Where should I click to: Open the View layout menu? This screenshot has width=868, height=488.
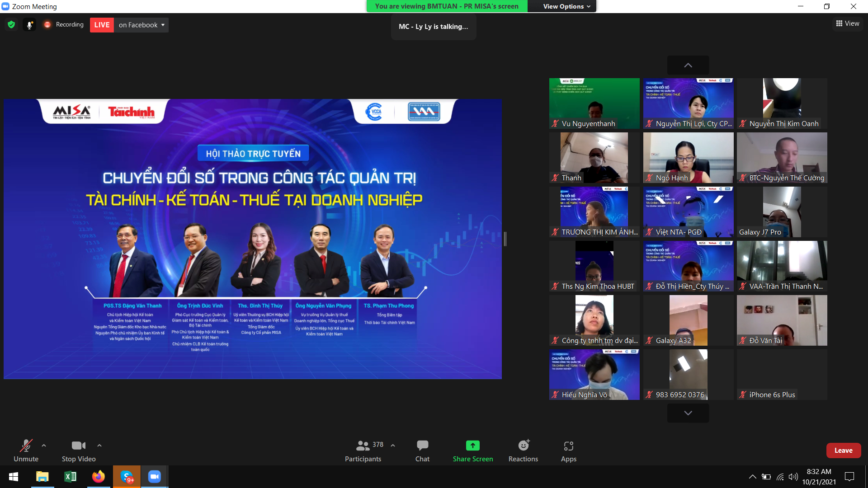[x=847, y=23]
